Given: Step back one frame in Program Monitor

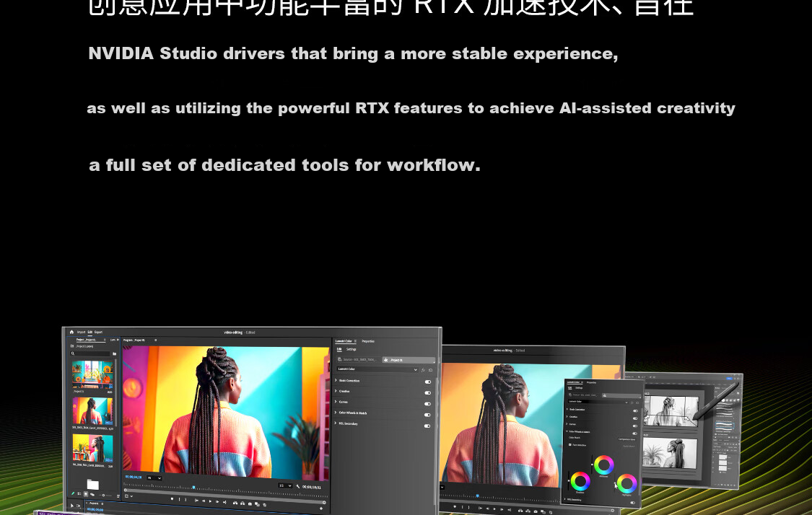Looking at the screenshot, I should pos(204,501).
